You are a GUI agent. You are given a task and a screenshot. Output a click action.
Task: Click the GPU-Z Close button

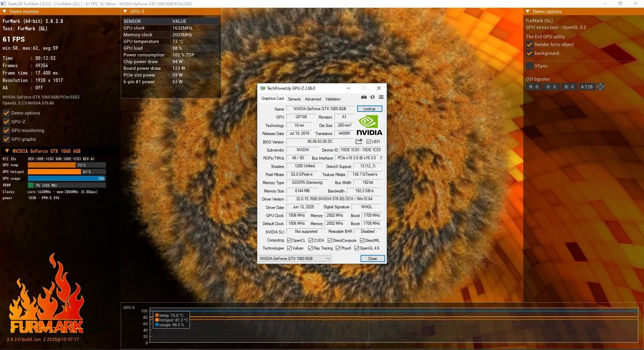(372, 259)
